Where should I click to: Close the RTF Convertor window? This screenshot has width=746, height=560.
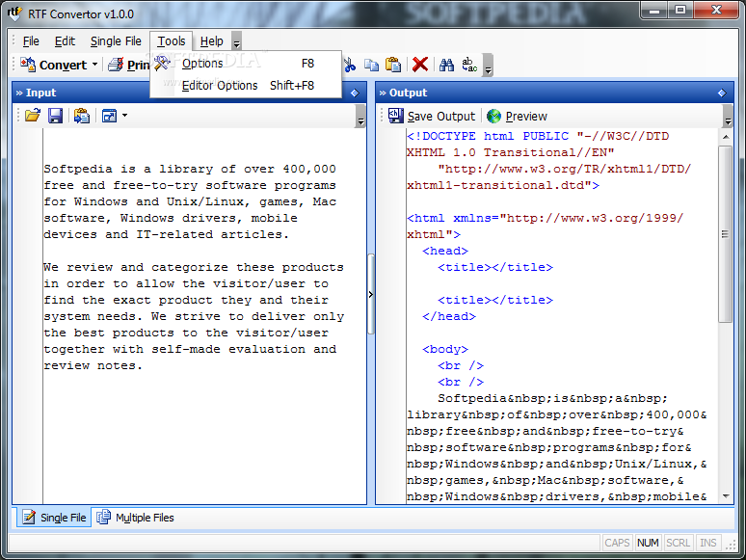717,11
